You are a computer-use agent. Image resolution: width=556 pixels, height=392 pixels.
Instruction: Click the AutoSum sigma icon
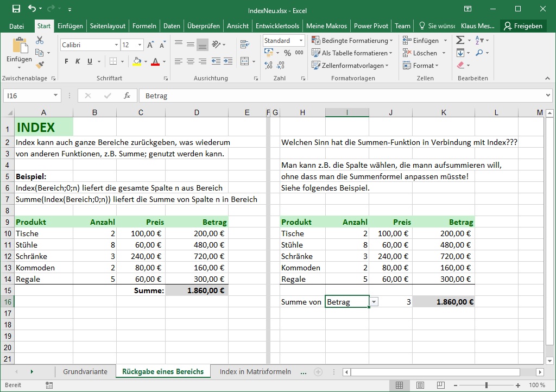click(460, 40)
